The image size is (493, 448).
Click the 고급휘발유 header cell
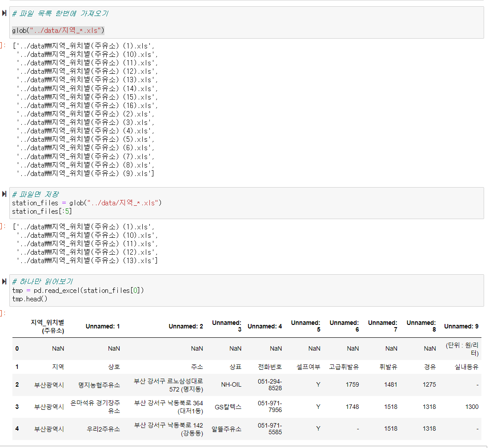(344, 367)
